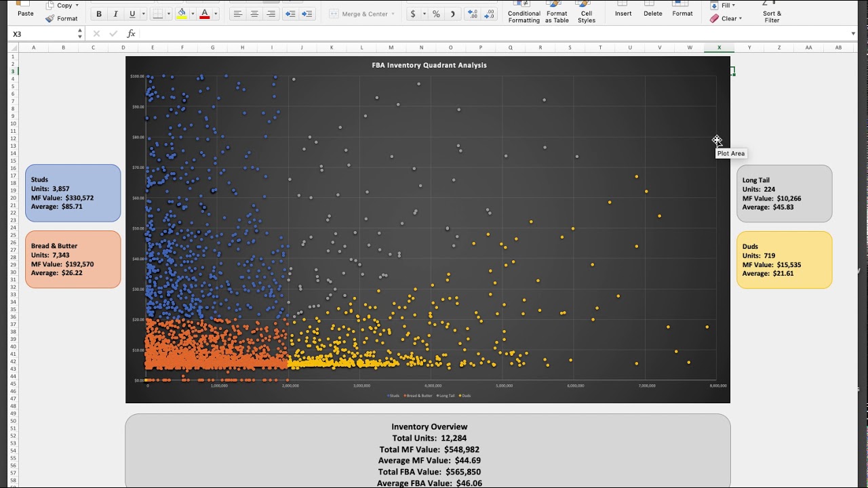The height and width of the screenshot is (488, 868).
Task: Open Sort & Filter
Action: 772,13
